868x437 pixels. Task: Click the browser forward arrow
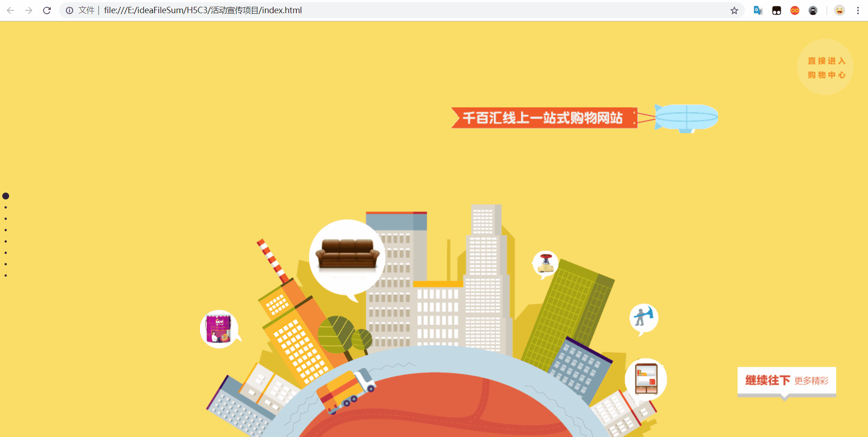point(29,10)
